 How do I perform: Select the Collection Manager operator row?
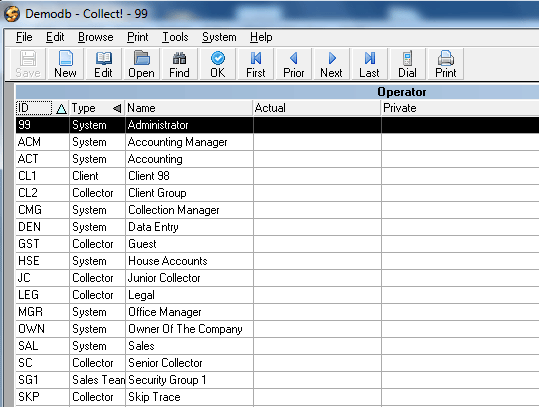[x=277, y=210]
